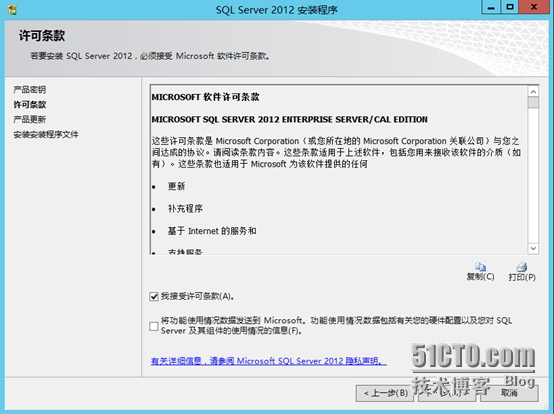
Task: Click the ENTERPRISE SERVER/CAL EDITION heading
Action: [289, 119]
